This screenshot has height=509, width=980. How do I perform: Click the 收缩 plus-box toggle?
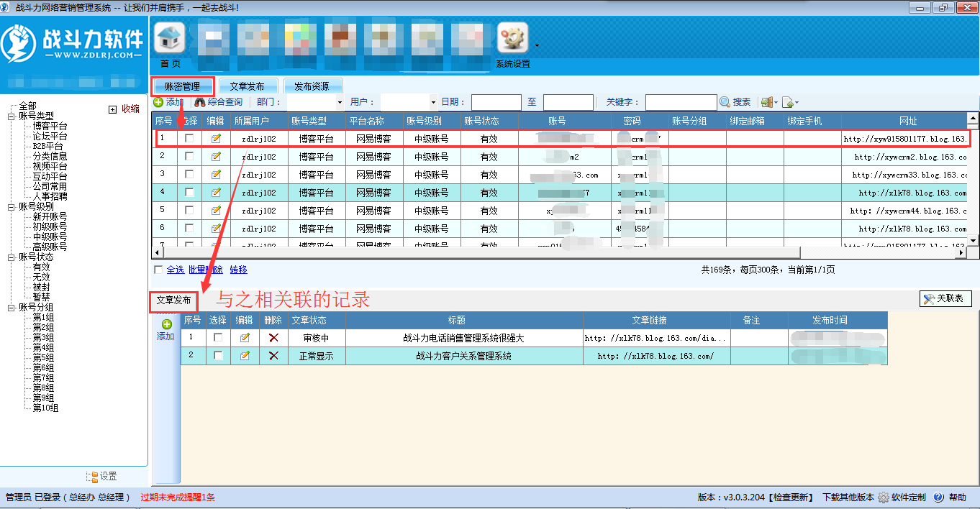point(112,109)
